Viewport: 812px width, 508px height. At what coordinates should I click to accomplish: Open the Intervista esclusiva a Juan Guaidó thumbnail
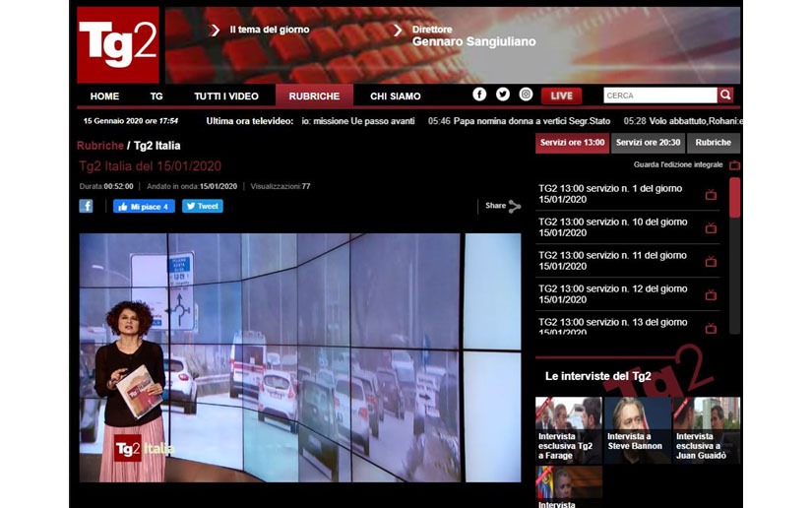[x=707, y=430]
